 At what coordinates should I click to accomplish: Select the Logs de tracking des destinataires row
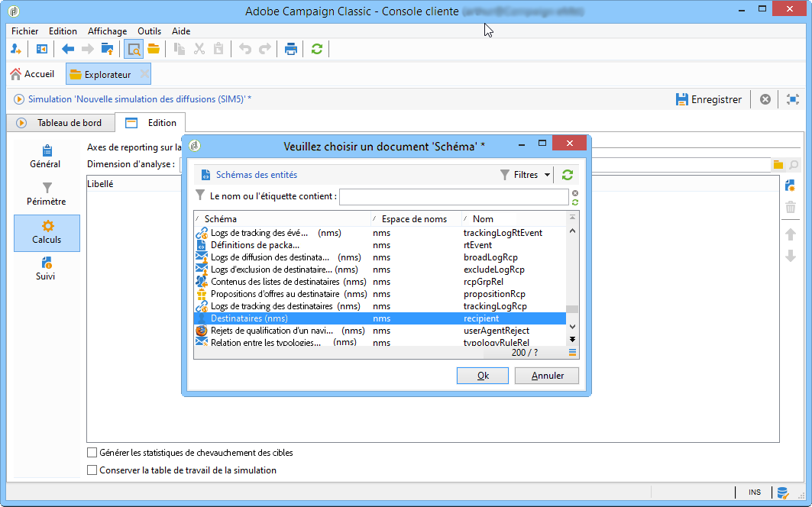[380, 306]
